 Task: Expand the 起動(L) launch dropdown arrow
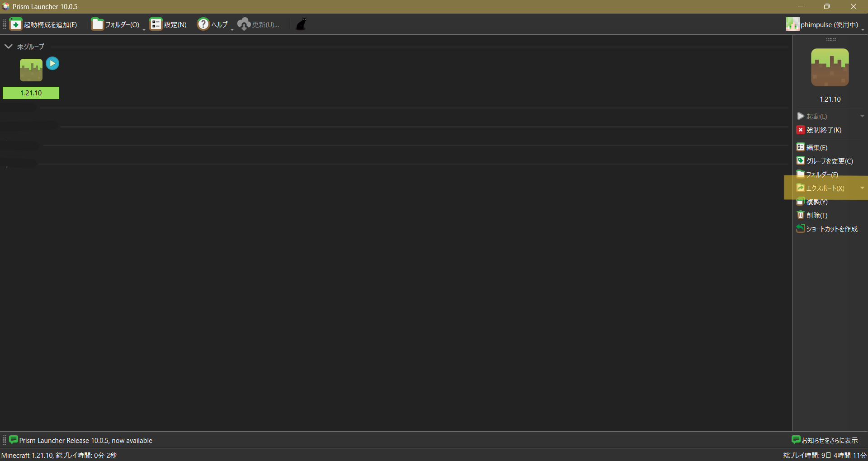(862, 117)
